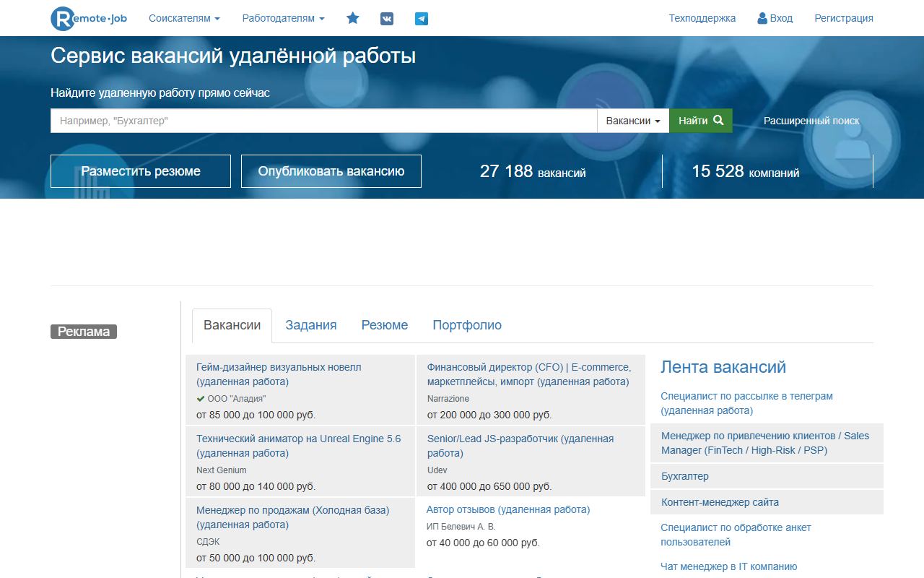Open Гейм-дизайнер визуальных новелл vacancy

click(x=279, y=374)
